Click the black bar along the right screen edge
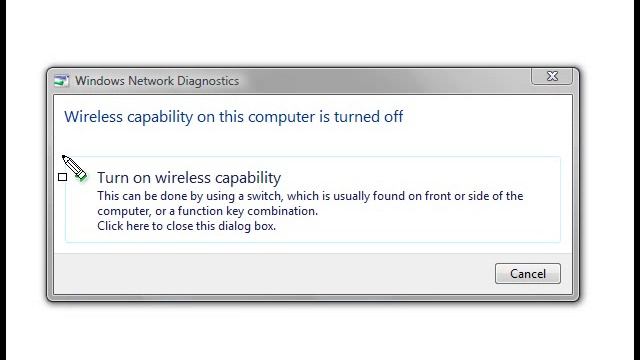Screen dimensions: 640x360 [637, 180]
